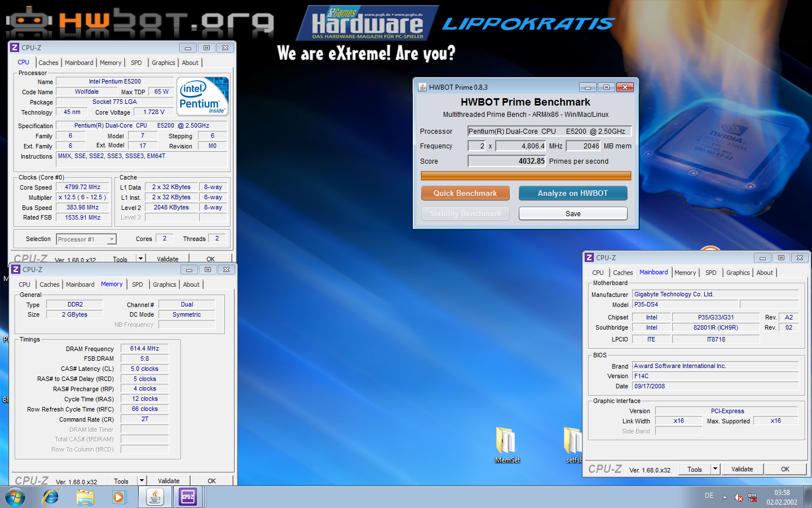Select SPD tab in Mainboard CPU-Z window

[x=711, y=273]
